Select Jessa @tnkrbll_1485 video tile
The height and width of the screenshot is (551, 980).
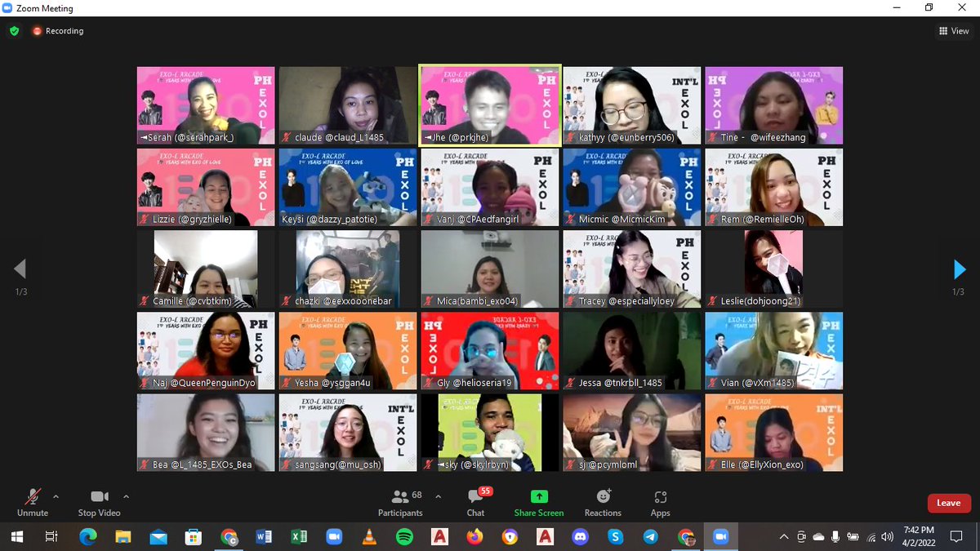click(x=632, y=350)
